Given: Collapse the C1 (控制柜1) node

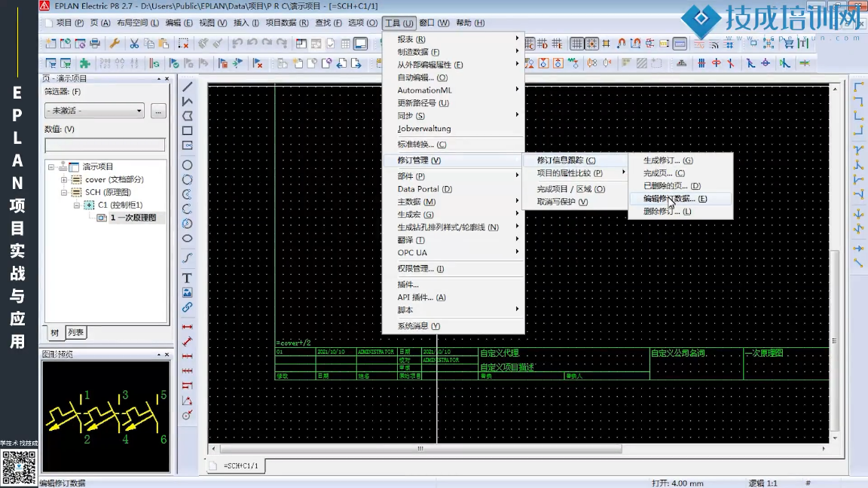Looking at the screenshot, I should [x=76, y=205].
